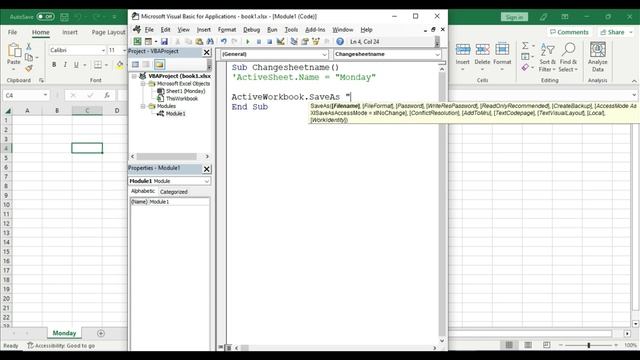Viewport: 640px width, 360px height.
Task: Click Excel Insert Function fx icon
Action: click(107, 95)
